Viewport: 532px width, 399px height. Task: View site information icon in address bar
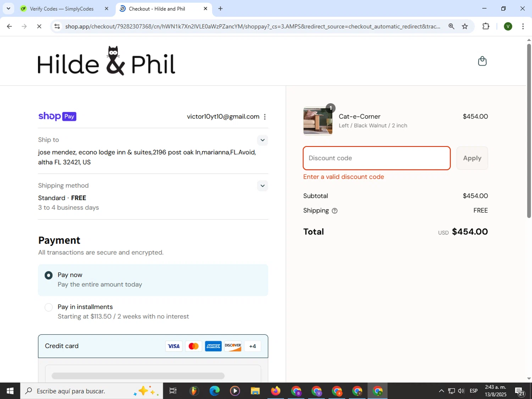tap(57, 26)
